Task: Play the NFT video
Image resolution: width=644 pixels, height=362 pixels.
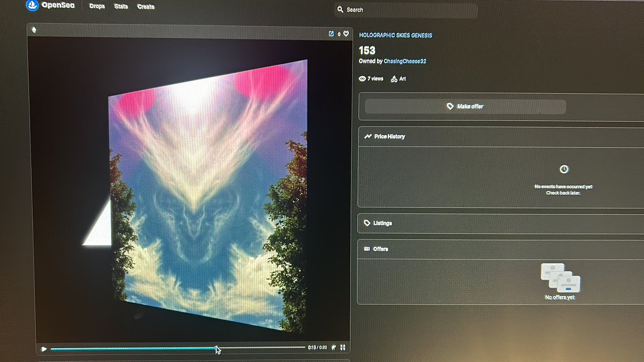Action: click(44, 349)
